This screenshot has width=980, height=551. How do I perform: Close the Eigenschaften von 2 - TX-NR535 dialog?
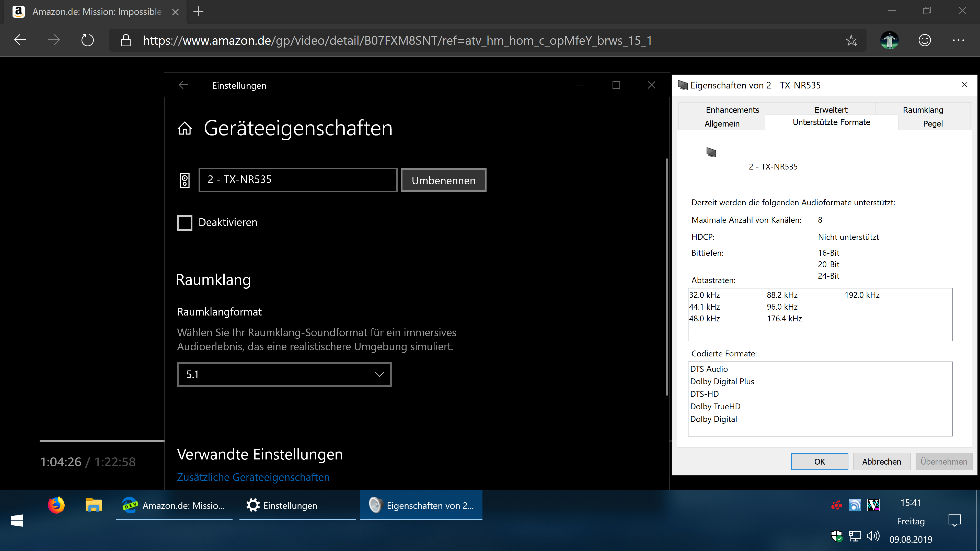coord(964,84)
